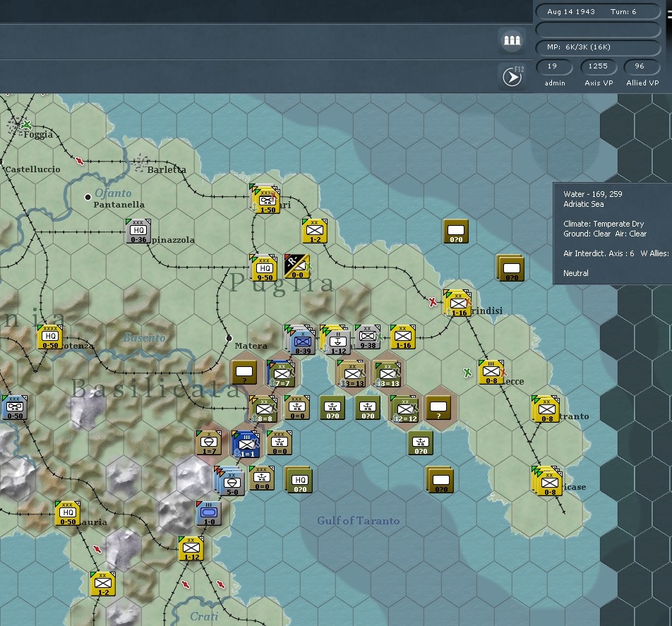Click the Allied VP value 96
Screen dimensions: 672x626
[x=641, y=66]
